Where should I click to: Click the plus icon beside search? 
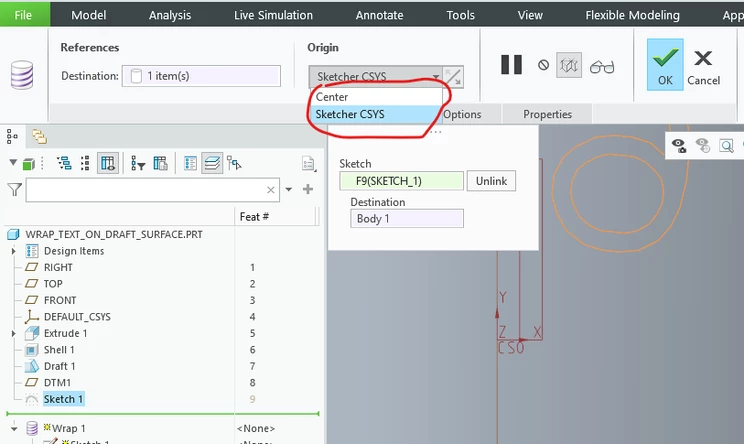[308, 189]
